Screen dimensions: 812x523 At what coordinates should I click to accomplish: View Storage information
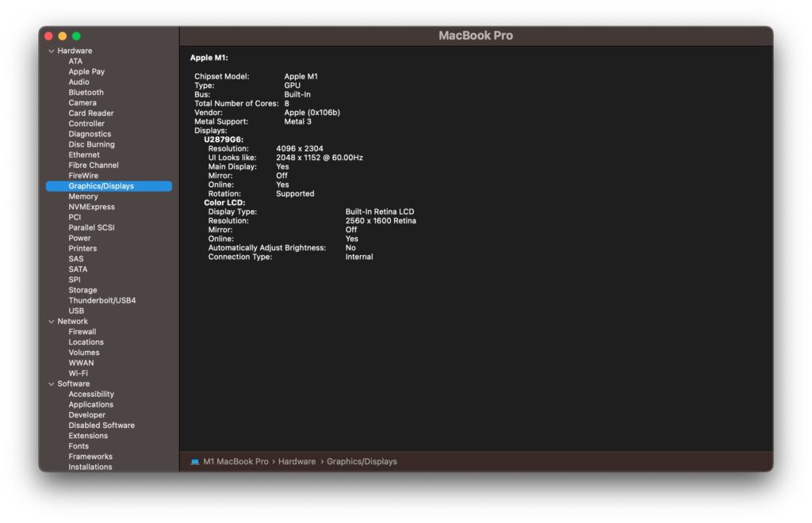[82, 289]
